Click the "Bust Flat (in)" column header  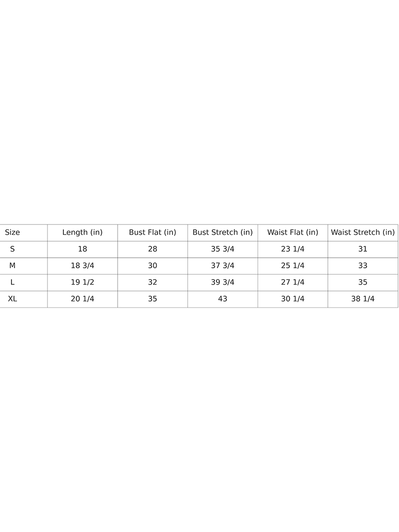point(153,232)
